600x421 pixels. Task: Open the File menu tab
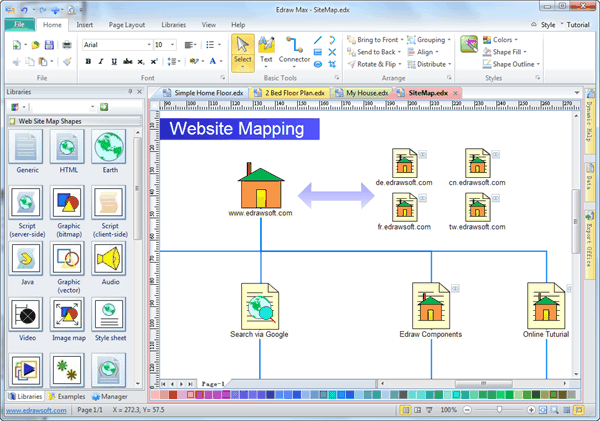coord(20,24)
